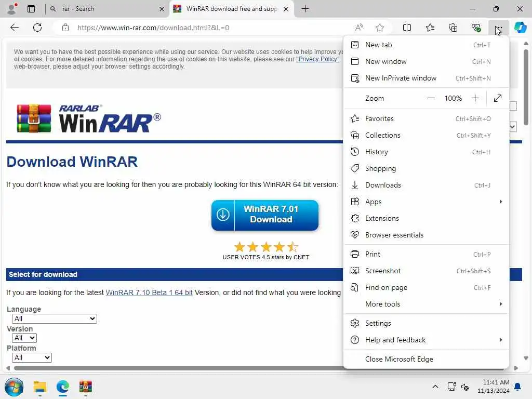Open split screen toolbar icon

pos(407,28)
